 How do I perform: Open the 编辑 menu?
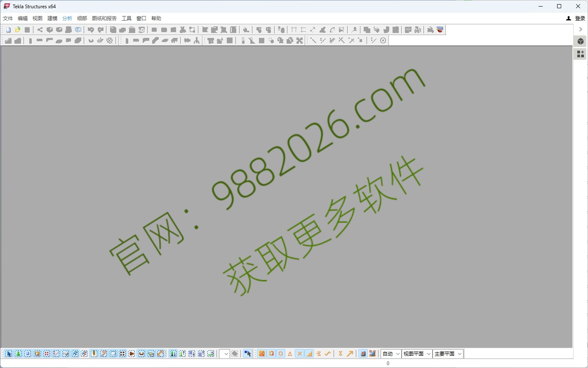[23, 18]
